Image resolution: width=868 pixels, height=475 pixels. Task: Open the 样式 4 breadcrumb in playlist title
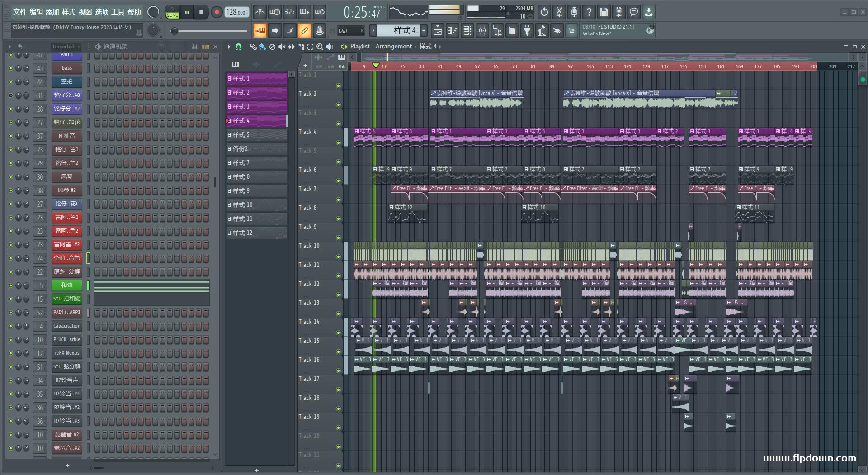pyautogui.click(x=428, y=47)
